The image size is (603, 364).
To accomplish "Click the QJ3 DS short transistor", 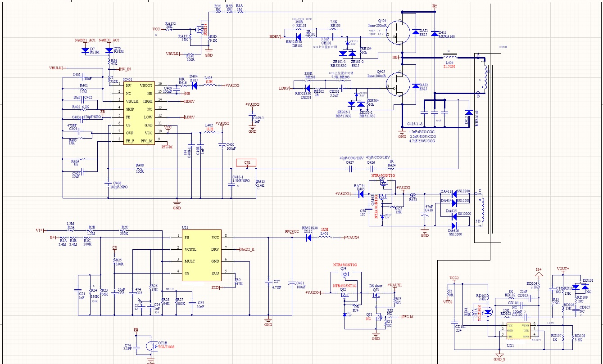I will coord(376,295).
